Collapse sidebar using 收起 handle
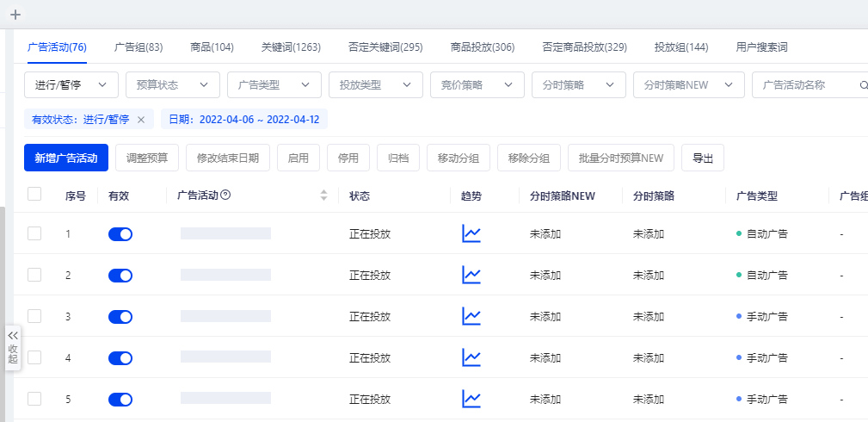 click(x=13, y=347)
